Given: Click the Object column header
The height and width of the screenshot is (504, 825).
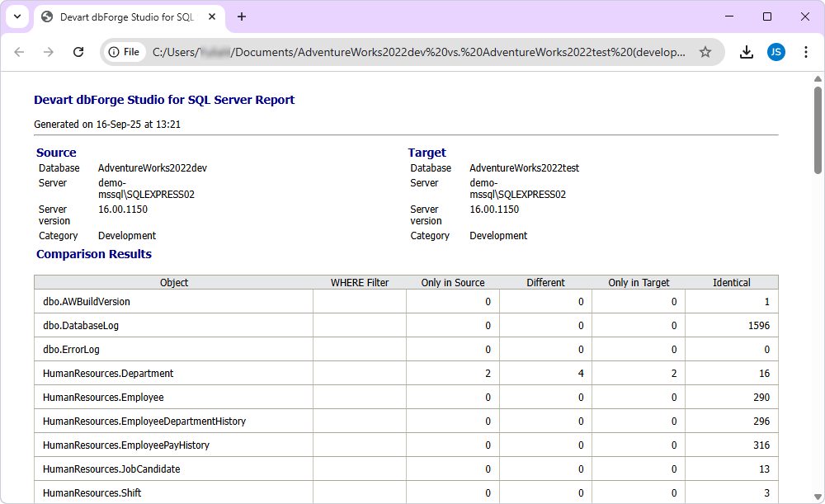Looking at the screenshot, I should pyautogui.click(x=174, y=282).
